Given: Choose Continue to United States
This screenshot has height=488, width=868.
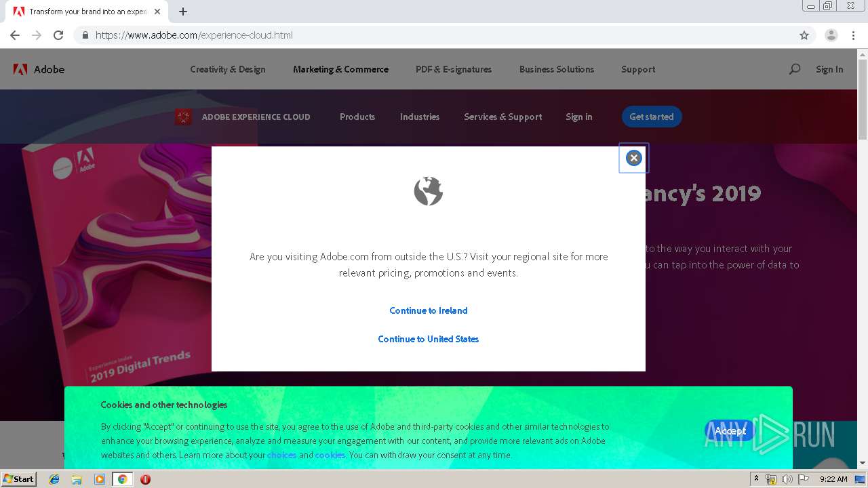Looking at the screenshot, I should 429,339.
